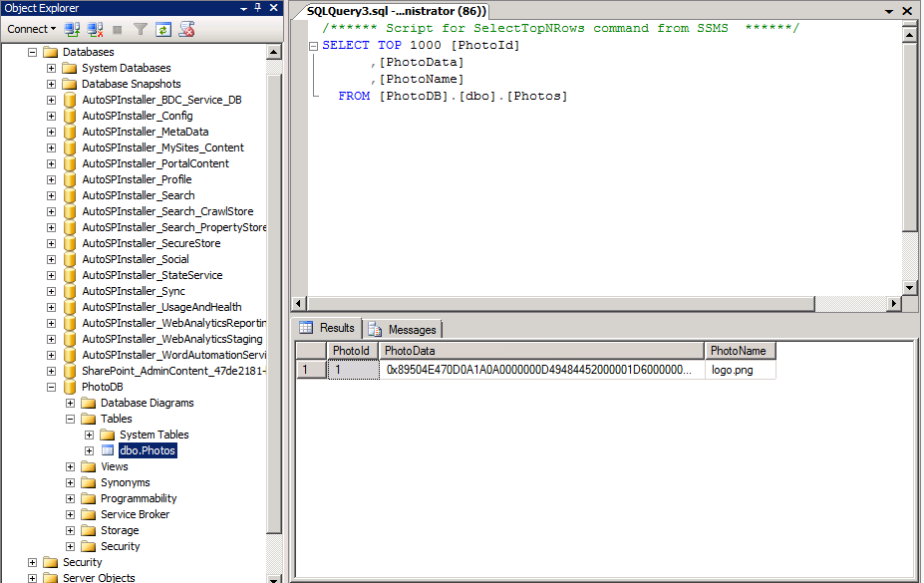Toggle auto-hide pin on Object Explorer
The width and height of the screenshot is (924, 583).
[x=257, y=8]
